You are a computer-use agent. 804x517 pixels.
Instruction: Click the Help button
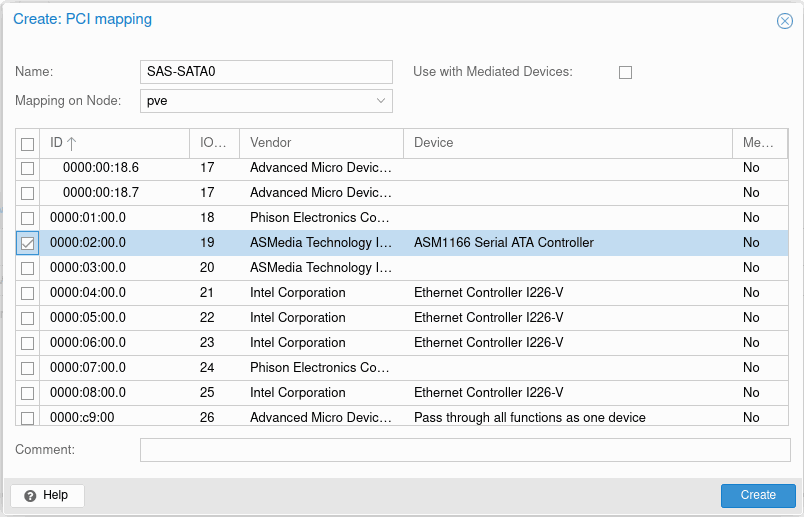(x=47, y=495)
